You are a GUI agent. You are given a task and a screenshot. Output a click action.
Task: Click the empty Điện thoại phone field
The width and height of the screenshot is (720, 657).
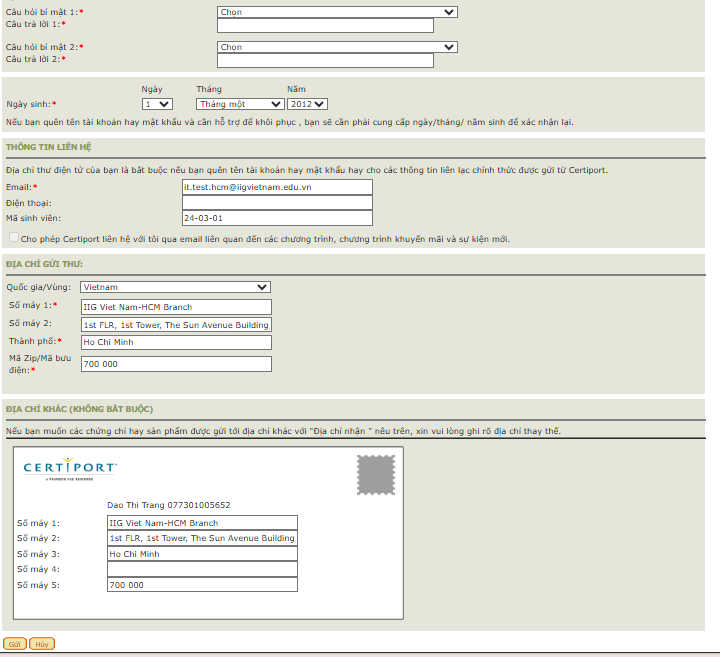(x=276, y=202)
